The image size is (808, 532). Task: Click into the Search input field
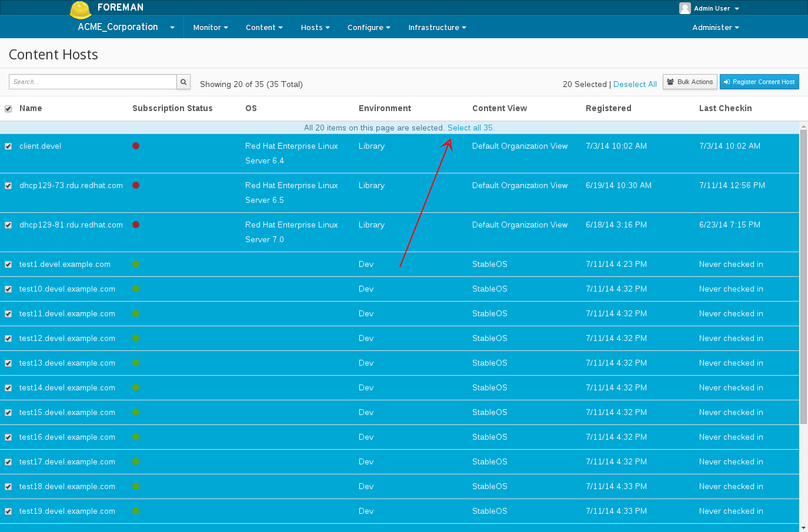[x=93, y=82]
